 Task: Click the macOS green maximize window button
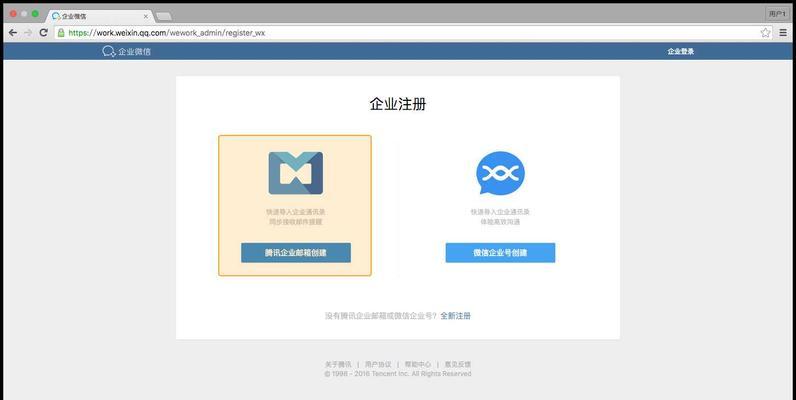tap(35, 14)
